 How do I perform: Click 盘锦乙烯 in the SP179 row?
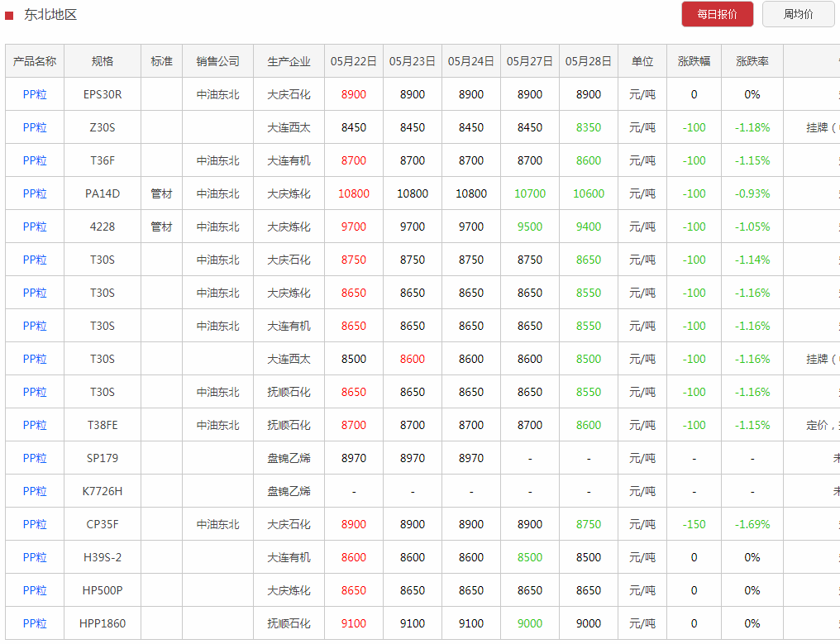(x=289, y=458)
